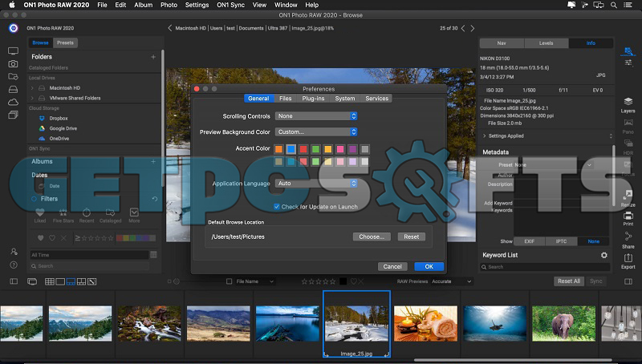642x364 pixels.
Task: Click the Share icon
Action: 628,237
